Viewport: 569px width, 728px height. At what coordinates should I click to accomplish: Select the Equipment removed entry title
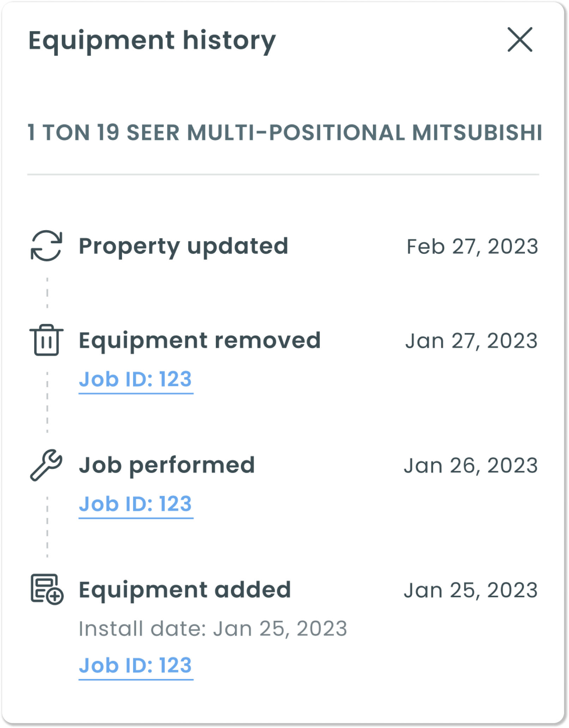[x=200, y=341]
